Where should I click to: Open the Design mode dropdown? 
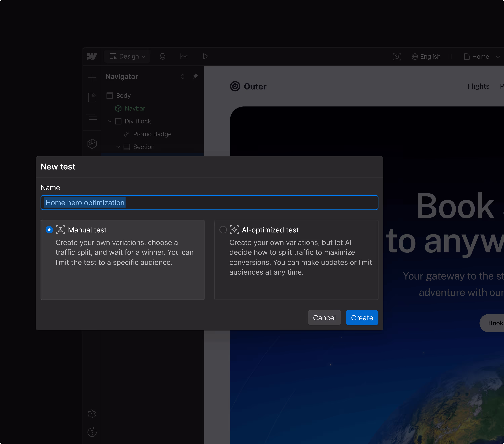tap(127, 57)
